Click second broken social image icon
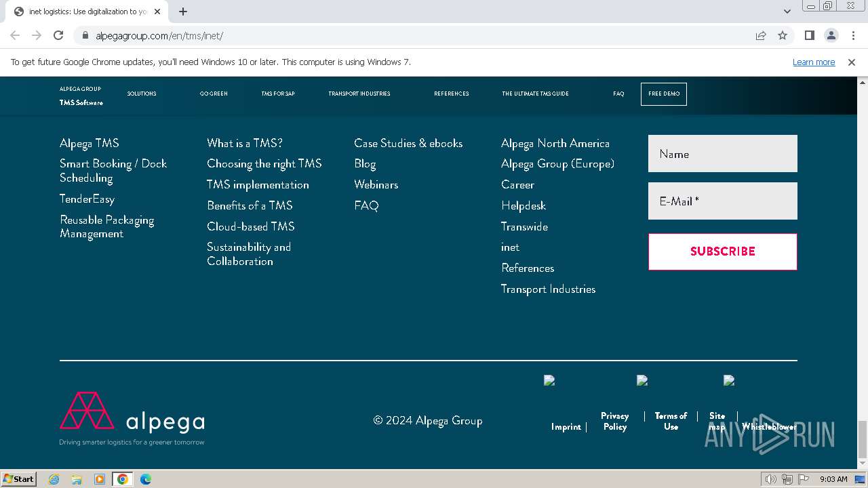868x488 pixels. pos(642,380)
